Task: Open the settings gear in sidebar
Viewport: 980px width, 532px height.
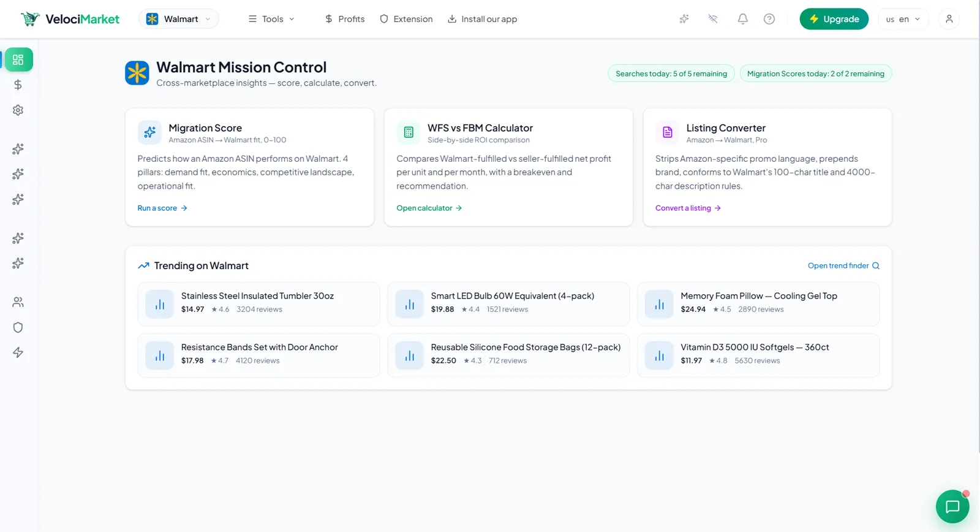Action: [18, 110]
